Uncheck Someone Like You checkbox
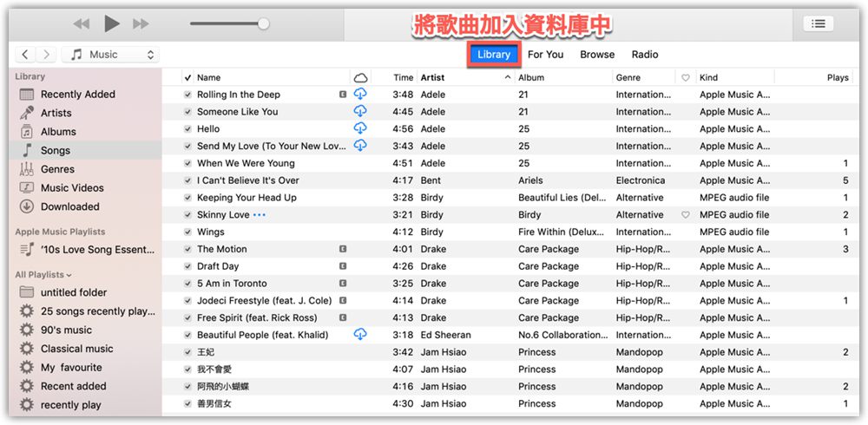The height and width of the screenshot is (425, 868). pyautogui.click(x=188, y=112)
